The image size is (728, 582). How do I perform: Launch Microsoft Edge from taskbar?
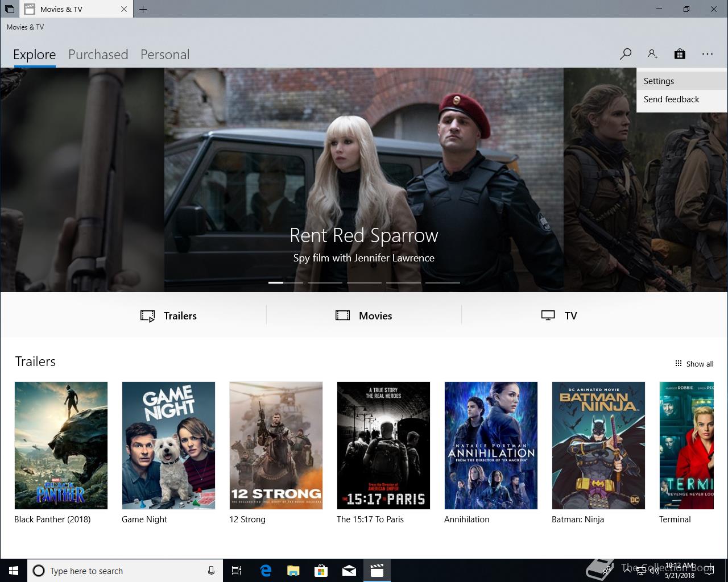266,571
